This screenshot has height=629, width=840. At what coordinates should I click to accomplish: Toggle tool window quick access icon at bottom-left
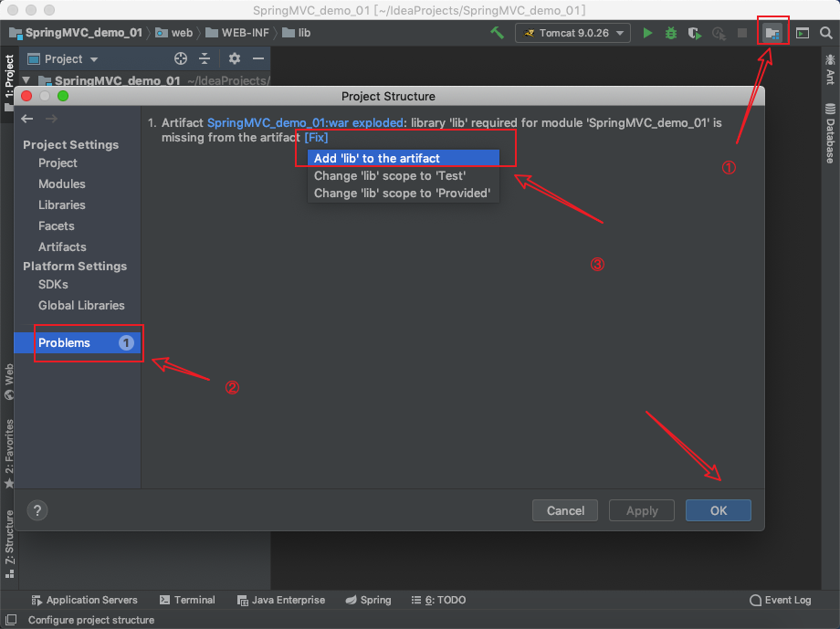[x=11, y=620]
